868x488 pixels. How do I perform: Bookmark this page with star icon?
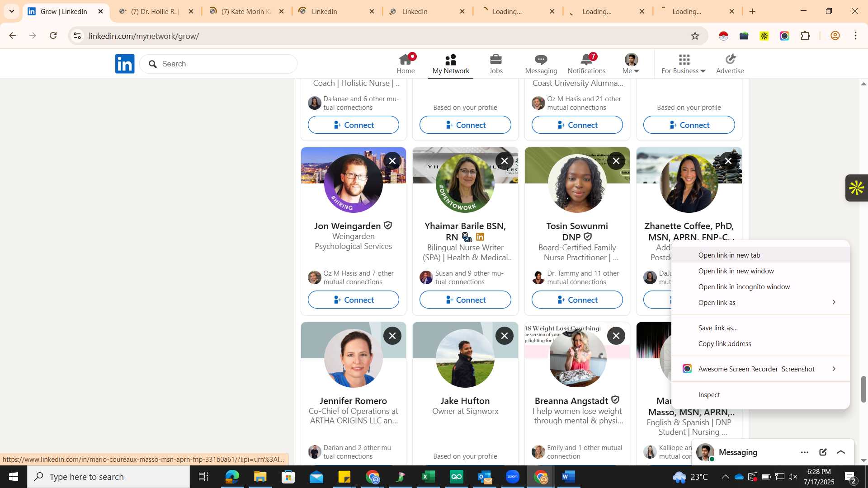click(695, 36)
